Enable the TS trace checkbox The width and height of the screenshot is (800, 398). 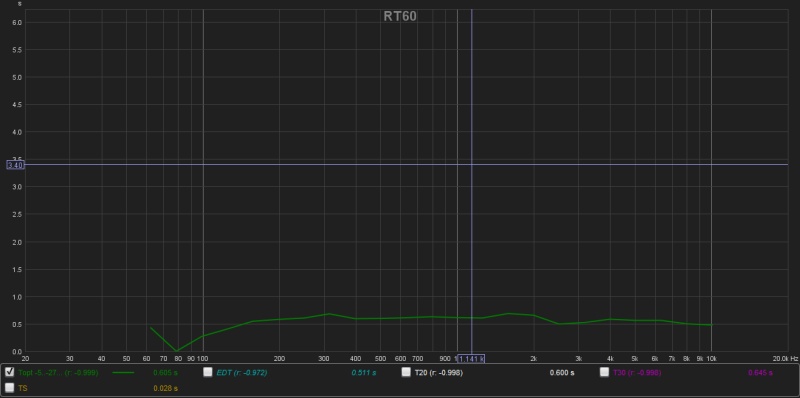(9, 388)
